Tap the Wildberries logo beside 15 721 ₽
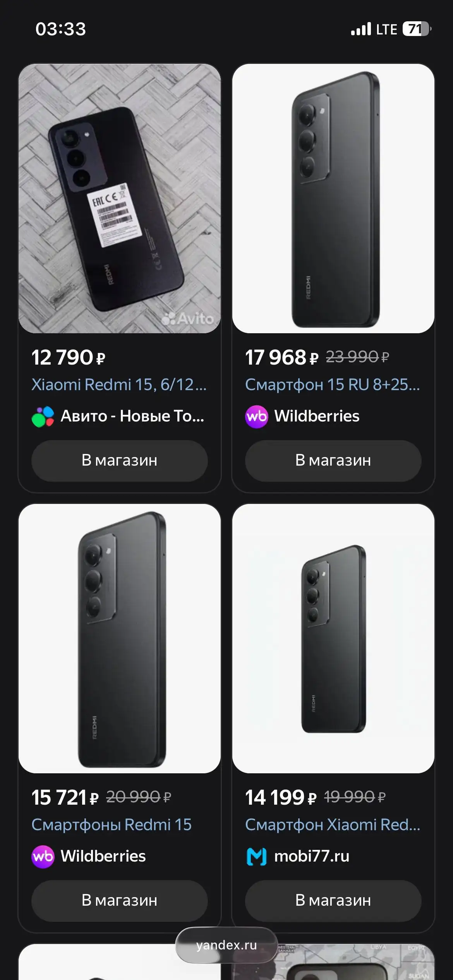The height and width of the screenshot is (980, 453). click(x=43, y=857)
